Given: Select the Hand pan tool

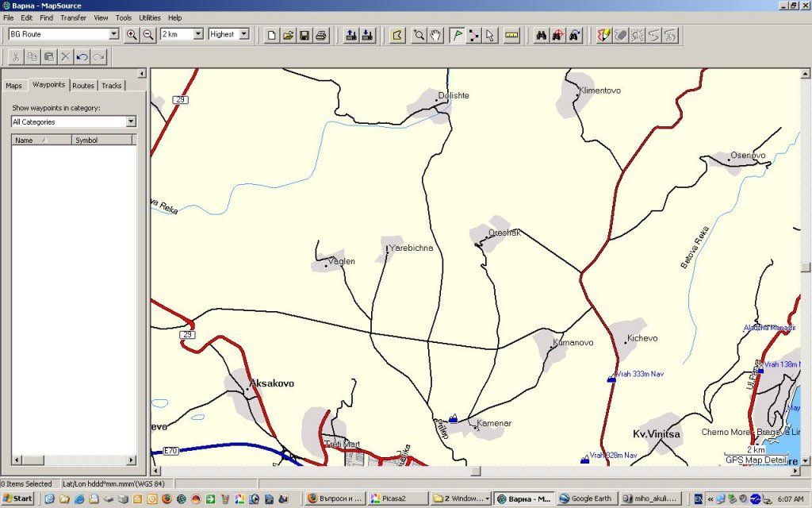Looking at the screenshot, I should [x=435, y=35].
